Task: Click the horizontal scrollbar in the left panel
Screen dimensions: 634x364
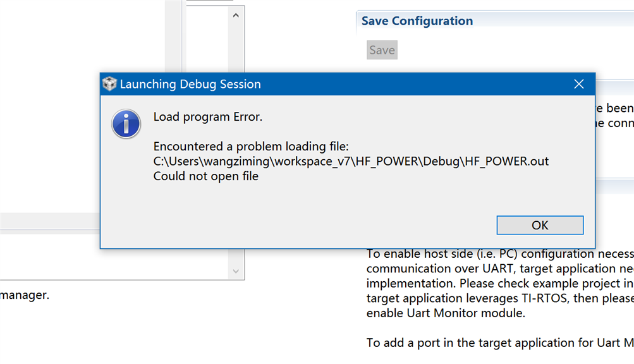Action: point(51,221)
